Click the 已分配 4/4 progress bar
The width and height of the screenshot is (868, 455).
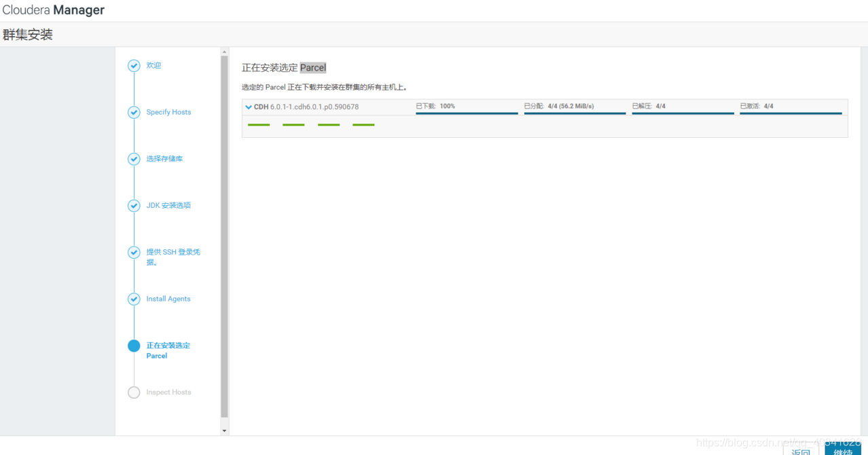[x=575, y=113]
